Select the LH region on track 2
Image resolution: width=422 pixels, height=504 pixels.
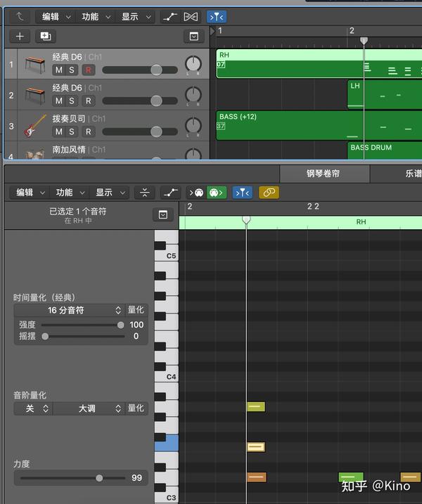pos(385,94)
